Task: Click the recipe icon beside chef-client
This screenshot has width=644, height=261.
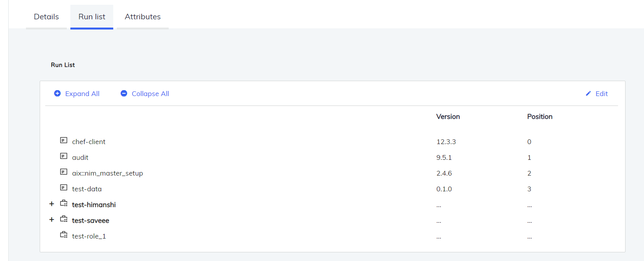Action: [x=63, y=140]
